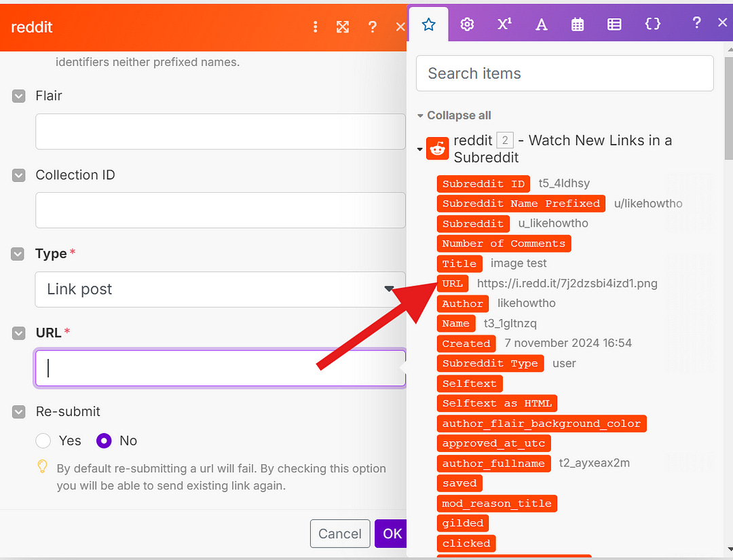Open help in the mapping panel
Screen dimensions: 733x560
coord(696,22)
